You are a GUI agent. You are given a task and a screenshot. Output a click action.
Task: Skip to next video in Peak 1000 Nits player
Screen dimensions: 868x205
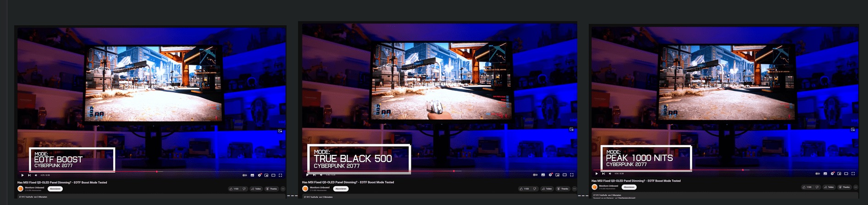pyautogui.click(x=603, y=174)
